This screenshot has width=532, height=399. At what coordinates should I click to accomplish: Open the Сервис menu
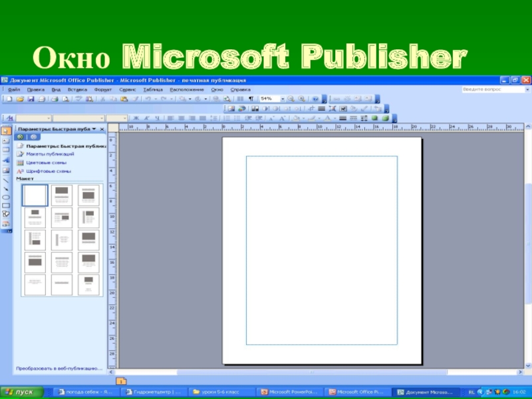tap(128, 90)
